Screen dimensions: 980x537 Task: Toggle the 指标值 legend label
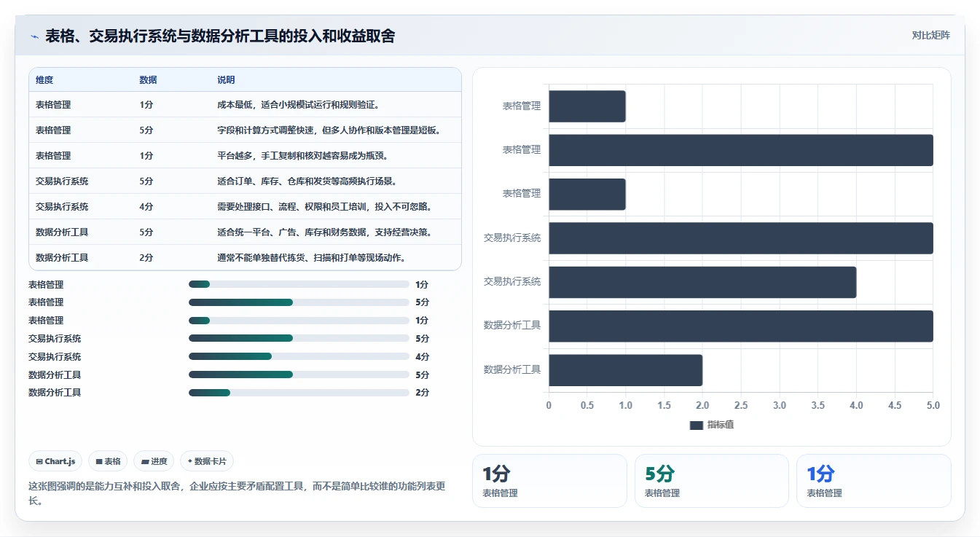(x=720, y=425)
